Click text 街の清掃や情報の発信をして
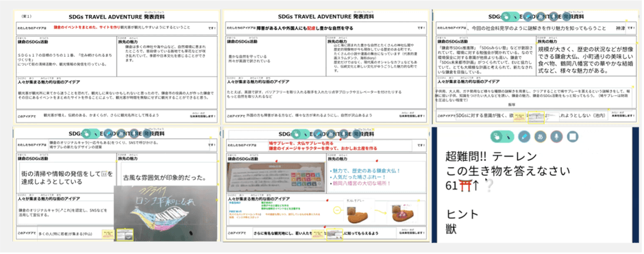Image resolution: width=644 pixels, height=254 pixels. (x=60, y=174)
